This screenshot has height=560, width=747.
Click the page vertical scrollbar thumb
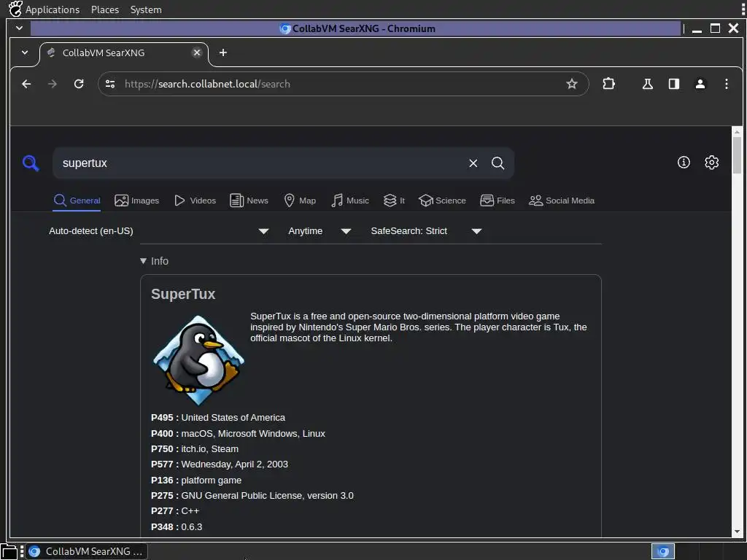coord(737,156)
